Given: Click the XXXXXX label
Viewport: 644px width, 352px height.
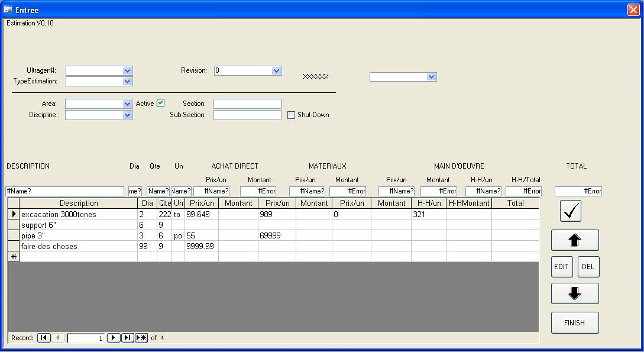Looking at the screenshot, I should pyautogui.click(x=315, y=77).
